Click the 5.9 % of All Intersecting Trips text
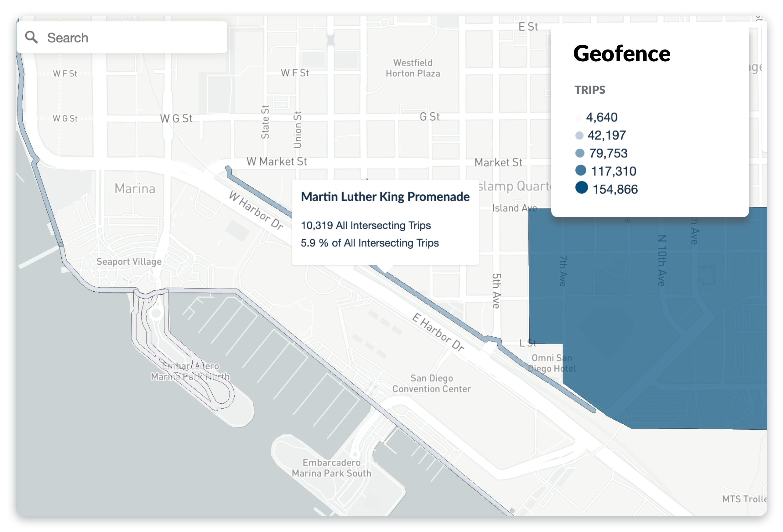Image resolution: width=783 pixels, height=532 pixels. (370, 243)
